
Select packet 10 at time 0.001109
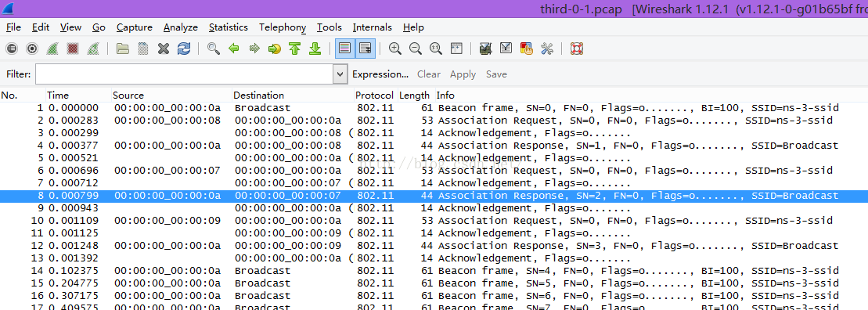tap(434, 220)
